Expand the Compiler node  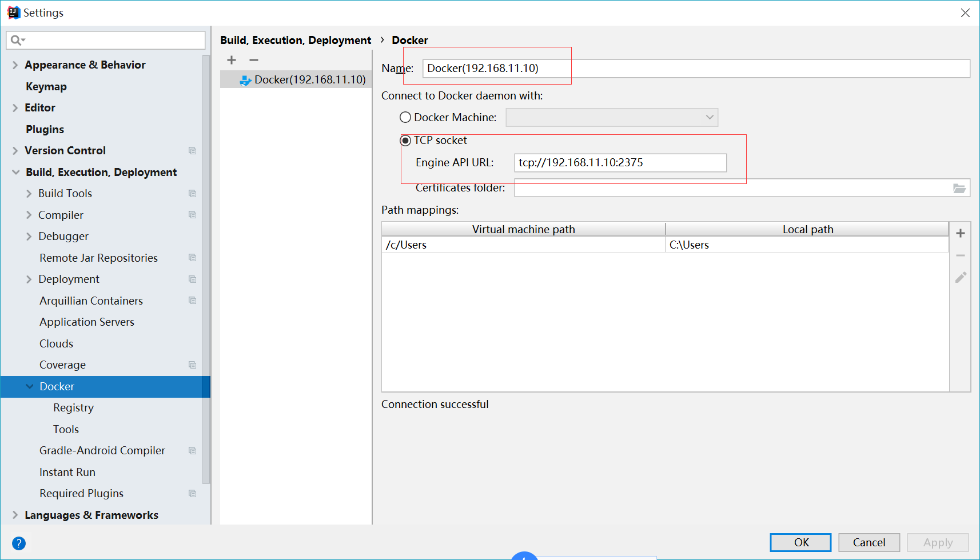click(29, 215)
